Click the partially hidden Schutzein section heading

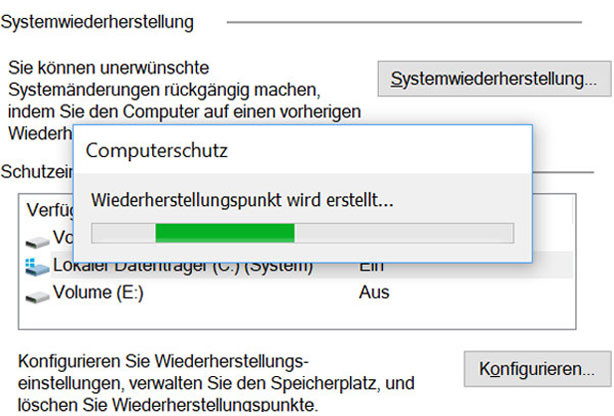(37, 172)
